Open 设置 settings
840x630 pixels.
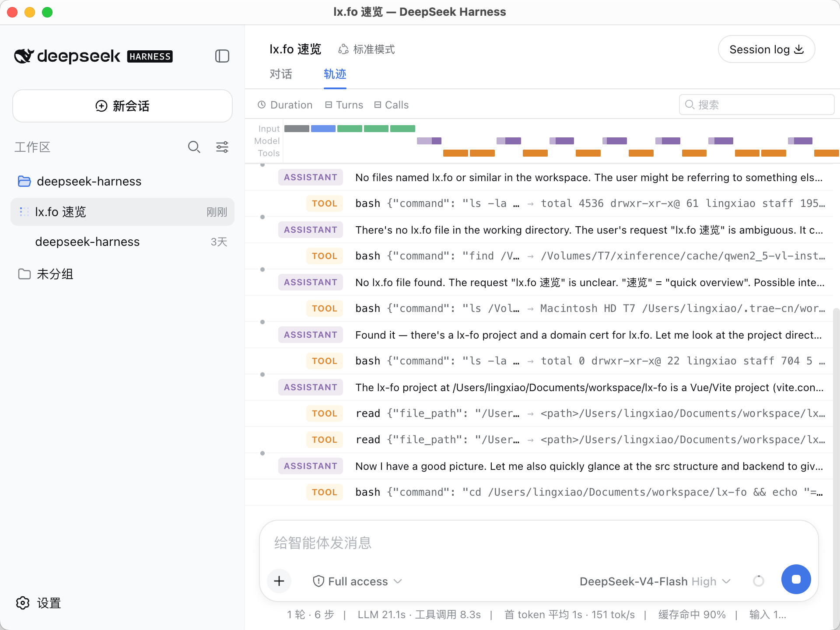coord(38,603)
